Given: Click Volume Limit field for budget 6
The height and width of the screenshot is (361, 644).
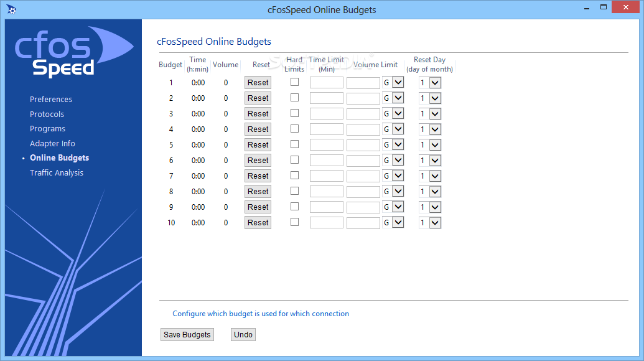Looking at the screenshot, I should 363,161.
